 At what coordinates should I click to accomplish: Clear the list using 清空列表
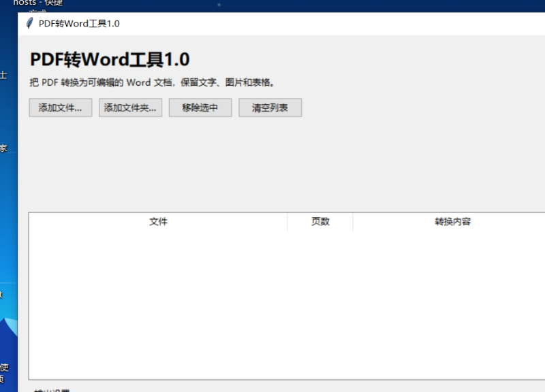[x=270, y=108]
